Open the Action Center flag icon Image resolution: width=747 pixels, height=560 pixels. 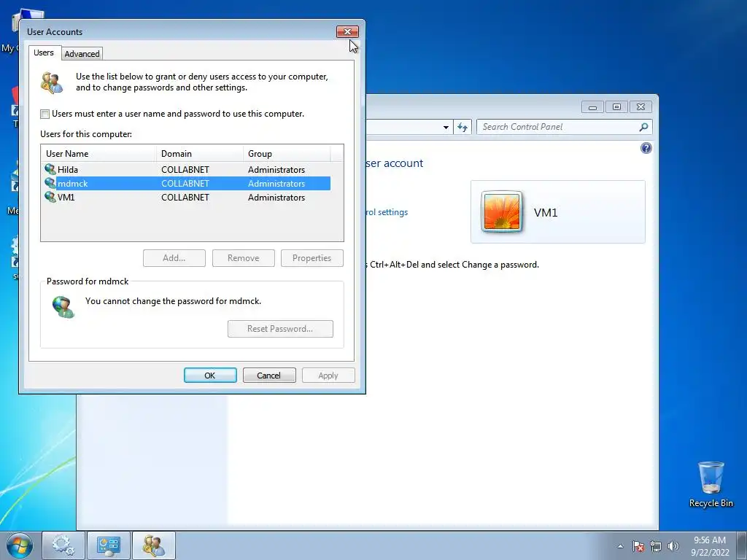638,546
